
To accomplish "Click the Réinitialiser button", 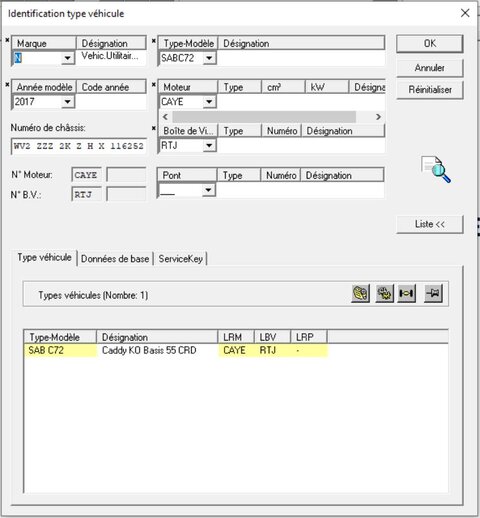I will [x=430, y=90].
